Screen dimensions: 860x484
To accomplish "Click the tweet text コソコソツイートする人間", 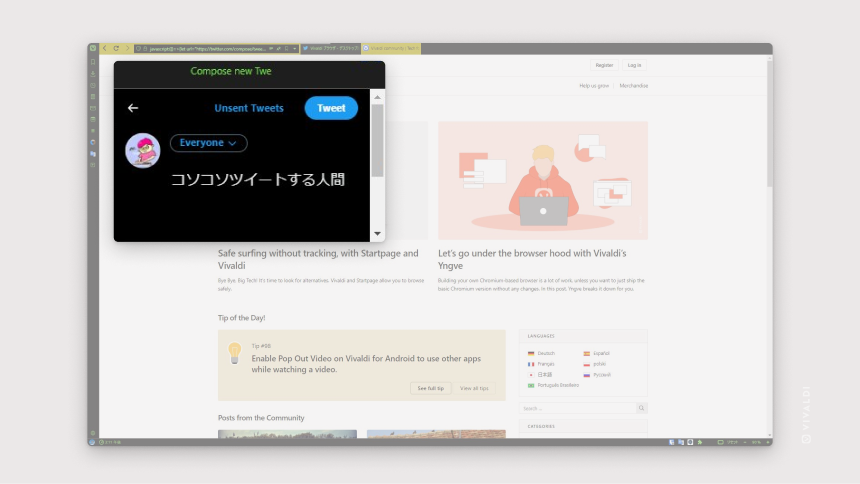I will click(x=258, y=179).
